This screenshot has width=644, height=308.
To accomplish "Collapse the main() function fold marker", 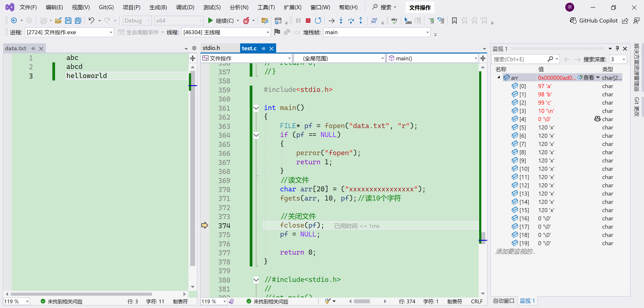I will click(x=256, y=108).
